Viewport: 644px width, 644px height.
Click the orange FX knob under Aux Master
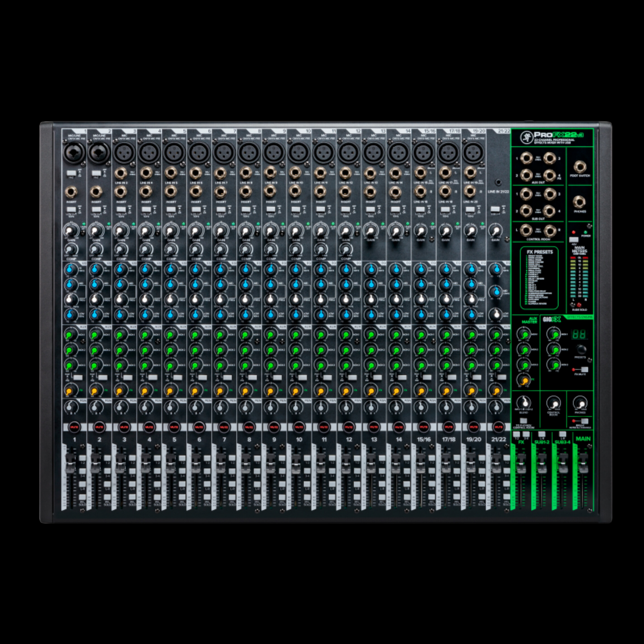tap(524, 380)
